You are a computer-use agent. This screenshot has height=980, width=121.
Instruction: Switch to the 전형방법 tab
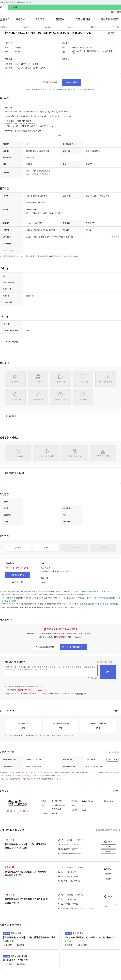[x=94, y=27]
